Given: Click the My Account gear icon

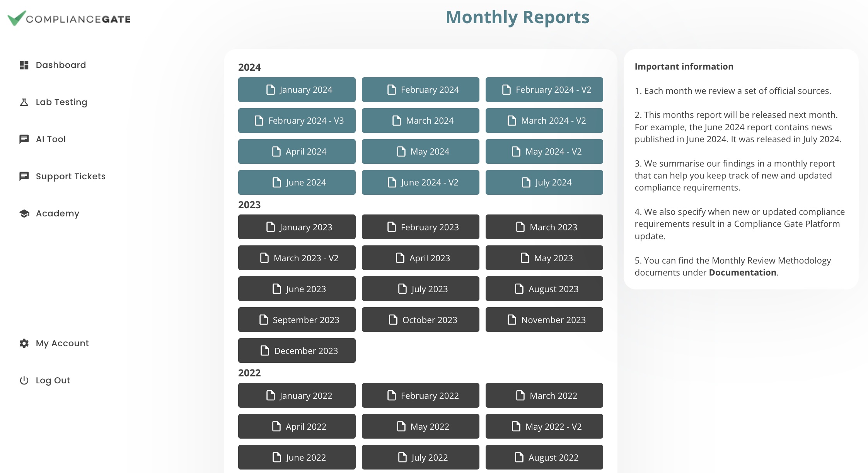Looking at the screenshot, I should point(24,343).
